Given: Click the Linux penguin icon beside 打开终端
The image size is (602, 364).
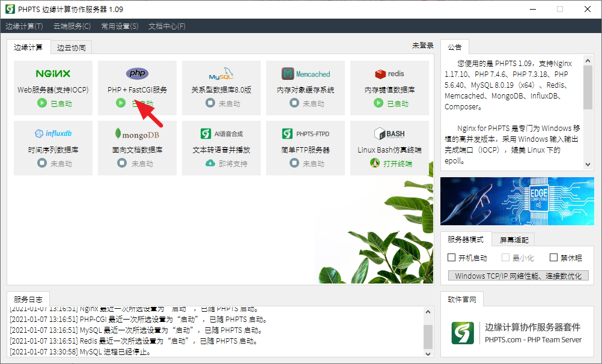Looking at the screenshot, I should pos(375,163).
